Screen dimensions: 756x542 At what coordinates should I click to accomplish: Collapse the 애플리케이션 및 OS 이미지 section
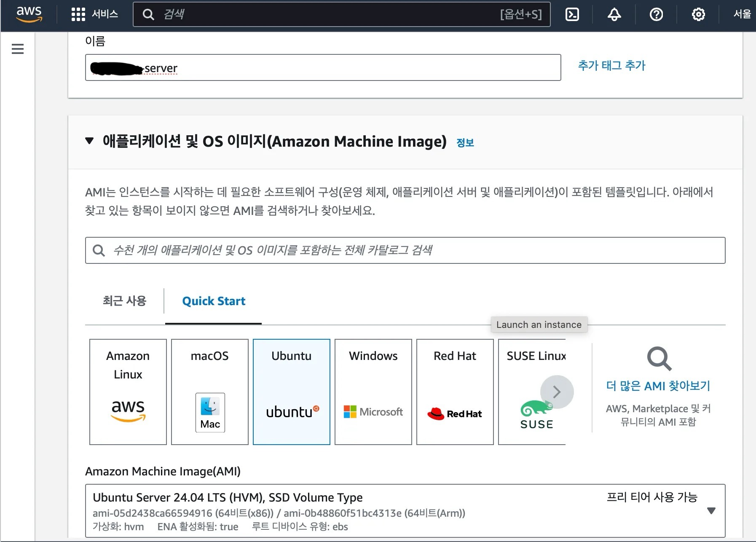click(x=89, y=141)
